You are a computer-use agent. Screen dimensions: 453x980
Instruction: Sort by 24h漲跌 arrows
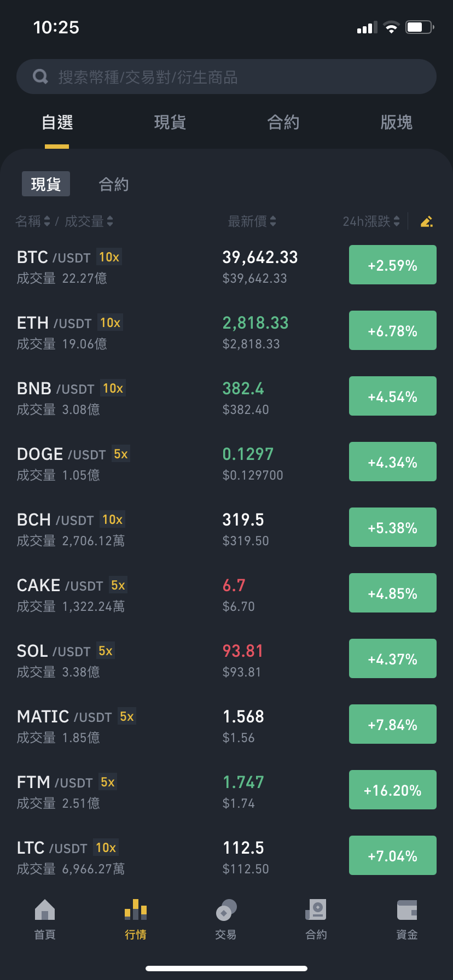tap(397, 221)
